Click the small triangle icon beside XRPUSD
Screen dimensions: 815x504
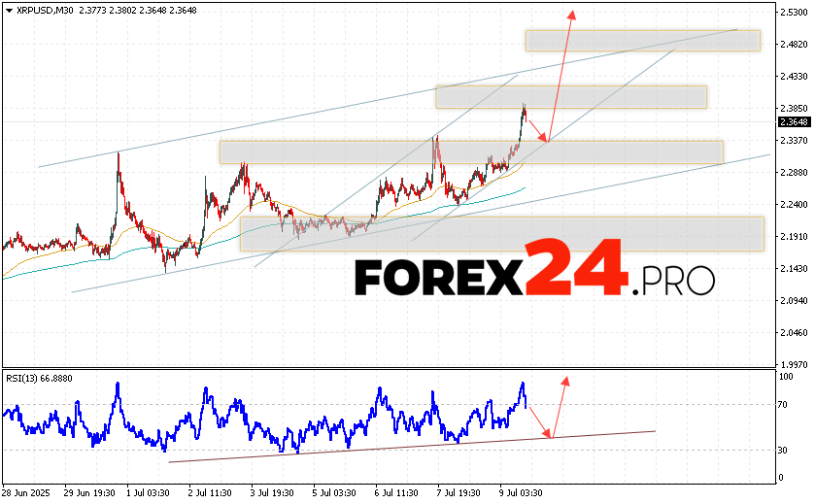(x=7, y=10)
